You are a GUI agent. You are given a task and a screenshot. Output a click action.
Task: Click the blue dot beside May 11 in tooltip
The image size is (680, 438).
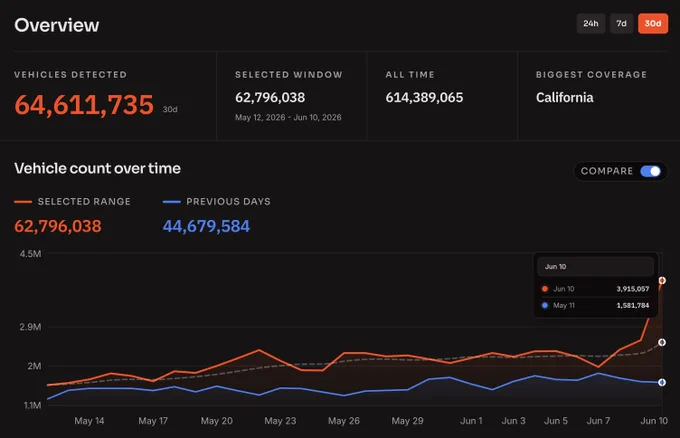(x=545, y=305)
